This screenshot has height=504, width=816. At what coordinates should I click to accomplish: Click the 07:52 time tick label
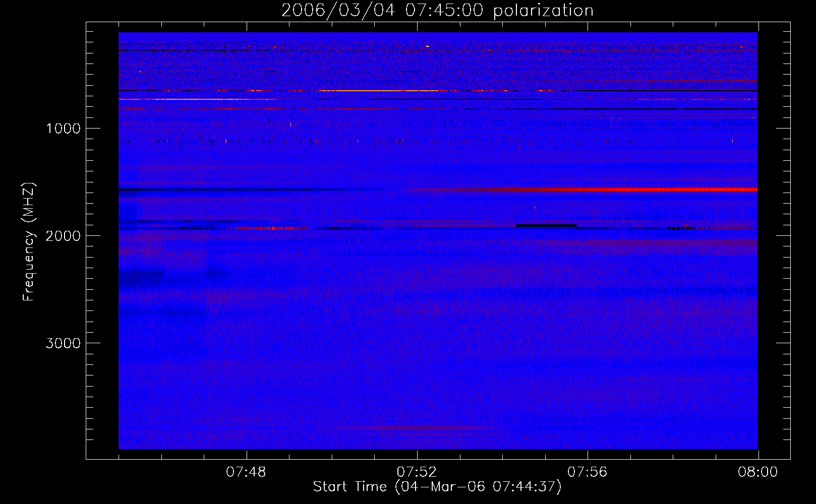click(417, 472)
